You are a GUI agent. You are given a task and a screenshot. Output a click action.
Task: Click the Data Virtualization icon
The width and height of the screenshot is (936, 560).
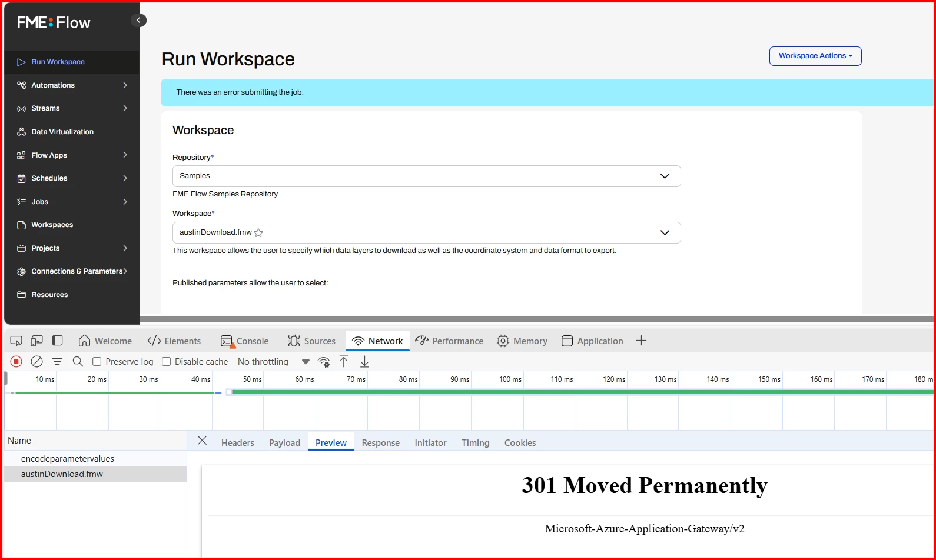[x=21, y=132]
